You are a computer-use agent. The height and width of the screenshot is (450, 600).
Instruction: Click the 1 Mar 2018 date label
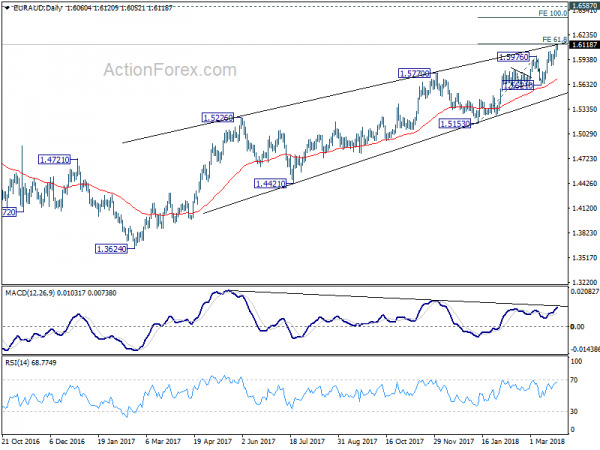pyautogui.click(x=548, y=442)
